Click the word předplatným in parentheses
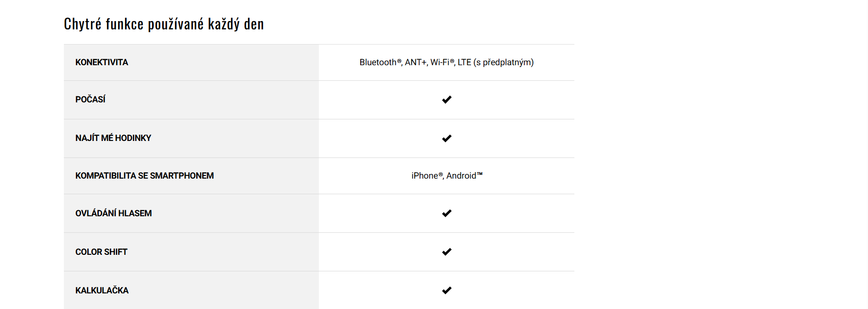868x309 pixels. click(x=507, y=62)
